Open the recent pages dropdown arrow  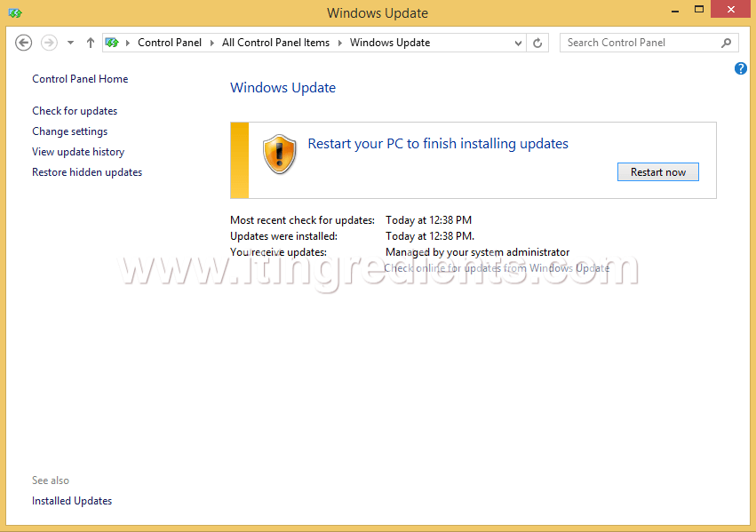[x=69, y=42]
